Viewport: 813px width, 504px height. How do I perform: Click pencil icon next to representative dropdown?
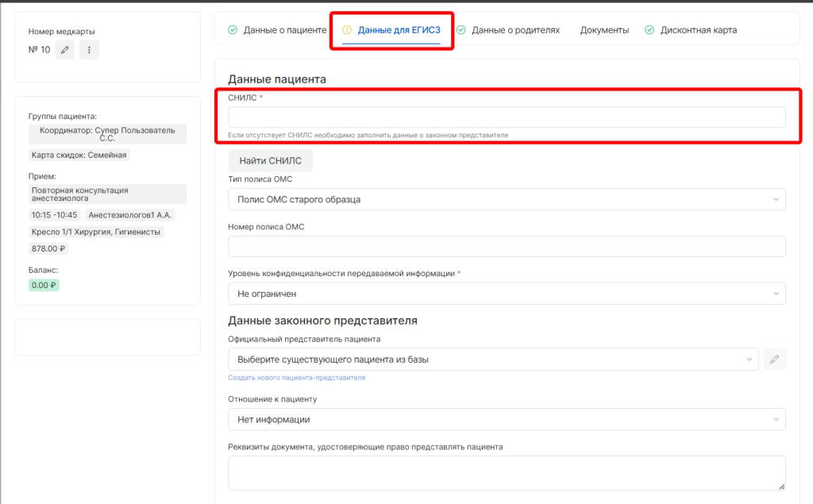[x=774, y=360]
